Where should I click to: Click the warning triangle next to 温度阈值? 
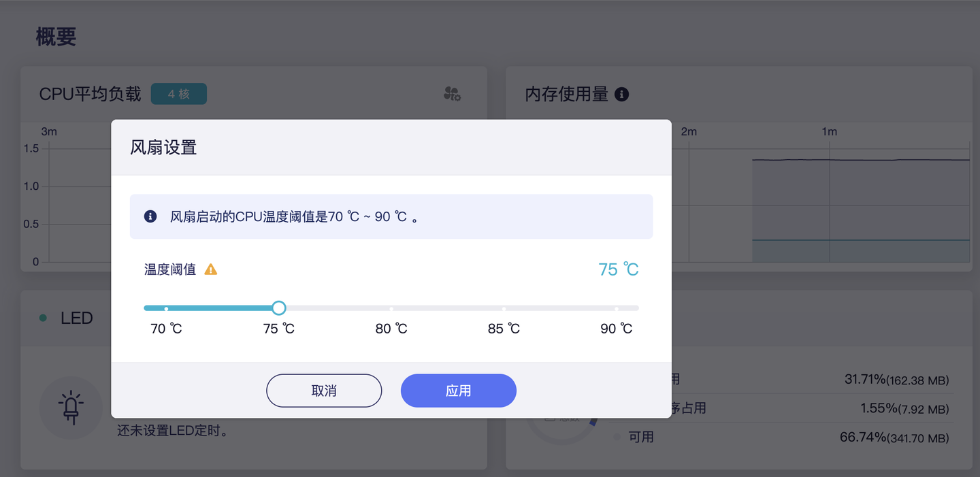(211, 269)
